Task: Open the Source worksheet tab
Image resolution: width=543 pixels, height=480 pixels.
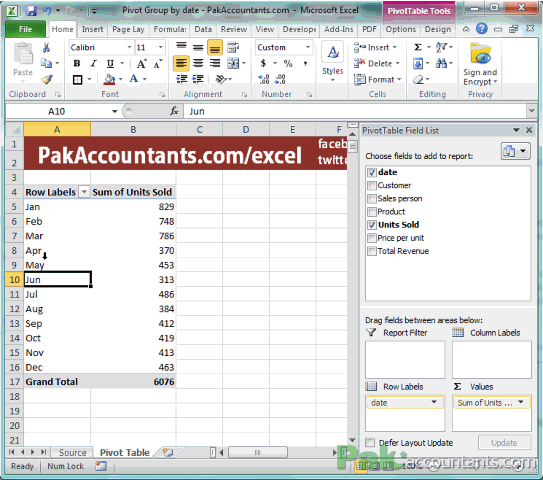Action: click(72, 452)
